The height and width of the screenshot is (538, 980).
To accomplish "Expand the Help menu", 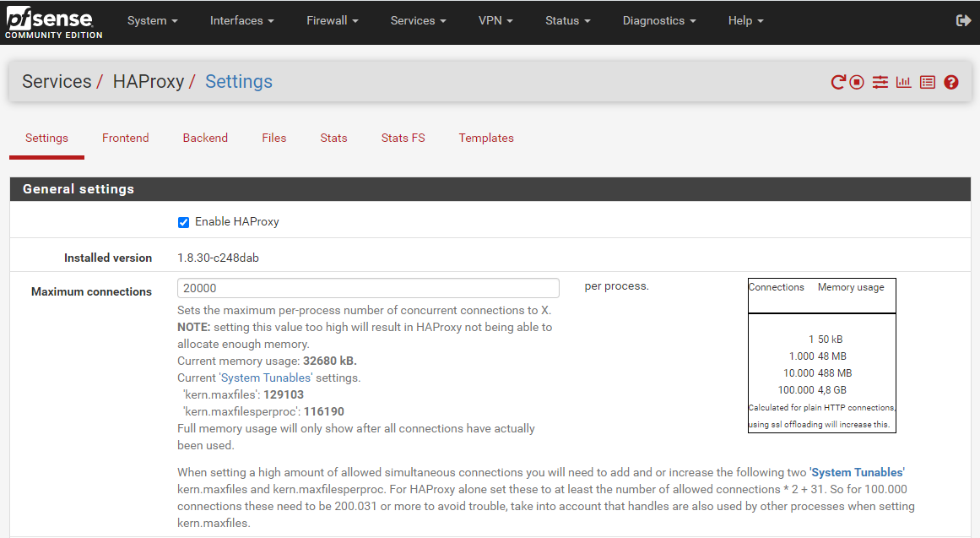I will tap(745, 20).
